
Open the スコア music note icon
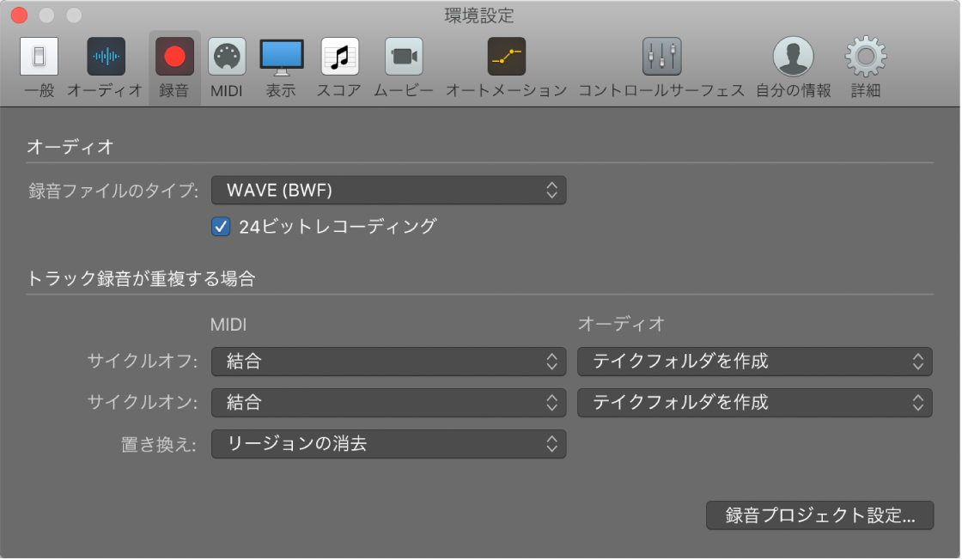[339, 57]
